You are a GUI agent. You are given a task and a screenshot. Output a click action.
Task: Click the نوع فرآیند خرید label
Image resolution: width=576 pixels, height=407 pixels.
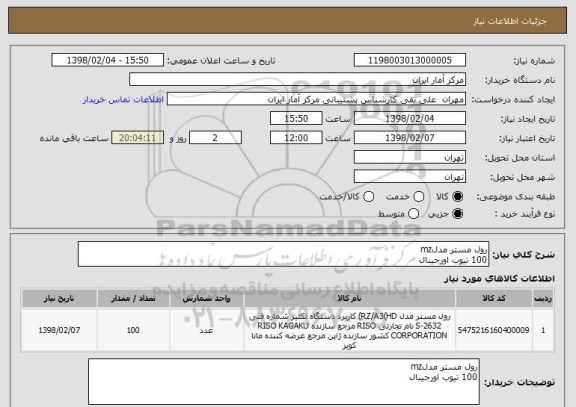point(525,214)
